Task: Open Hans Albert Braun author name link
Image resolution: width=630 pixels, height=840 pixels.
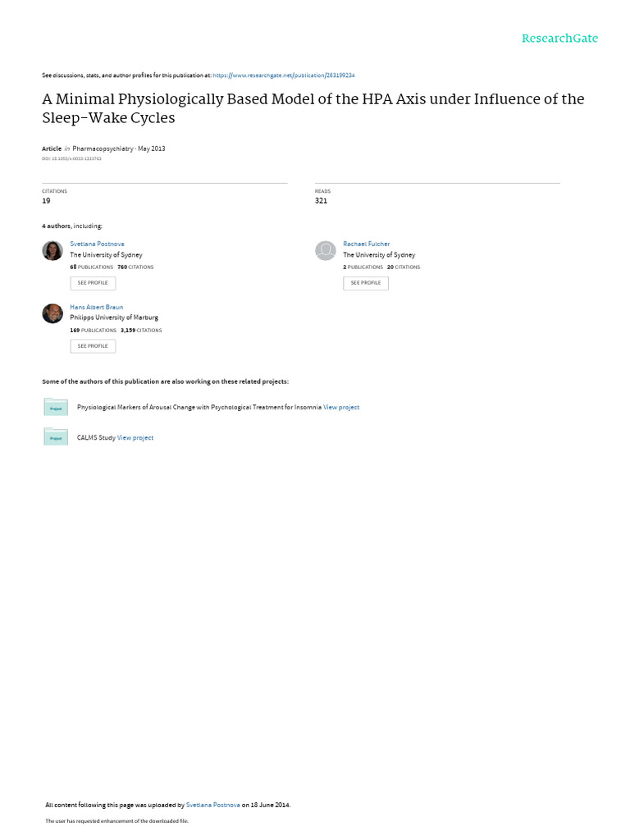Action: point(97,307)
